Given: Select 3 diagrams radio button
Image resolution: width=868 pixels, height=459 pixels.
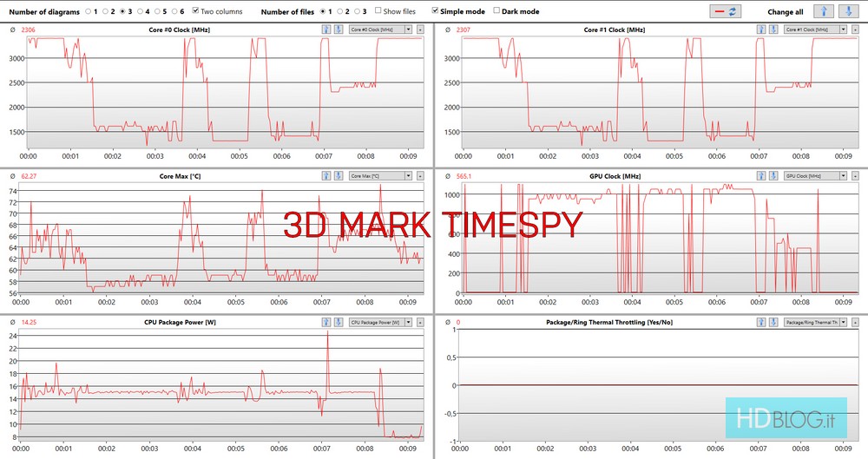Looking at the screenshot, I should tap(123, 11).
